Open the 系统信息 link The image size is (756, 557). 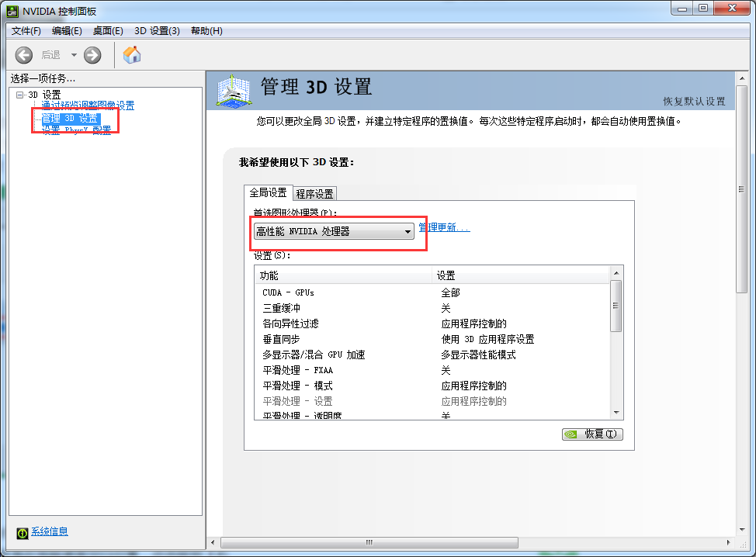(50, 531)
